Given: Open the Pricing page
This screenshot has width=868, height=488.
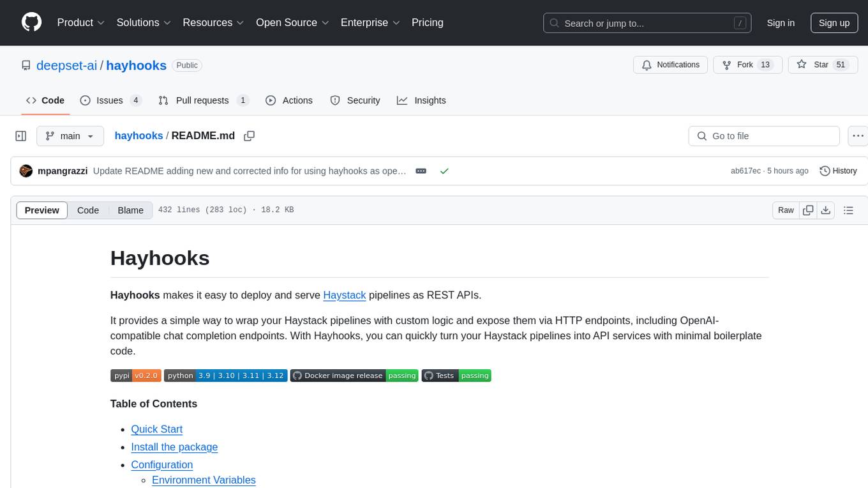Looking at the screenshot, I should click(428, 22).
